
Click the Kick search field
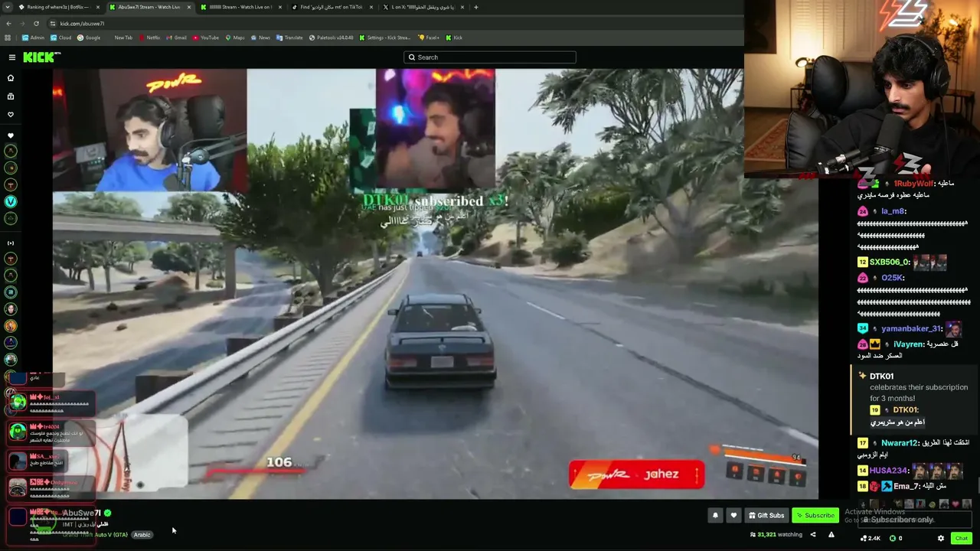(x=490, y=57)
